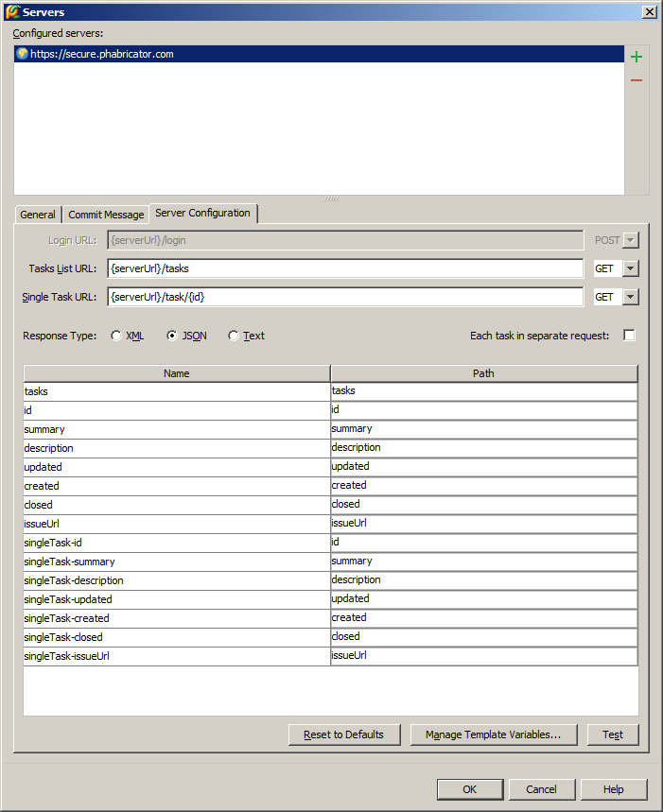
Task: Open the Login URL POST method dropdown
Action: click(630, 240)
